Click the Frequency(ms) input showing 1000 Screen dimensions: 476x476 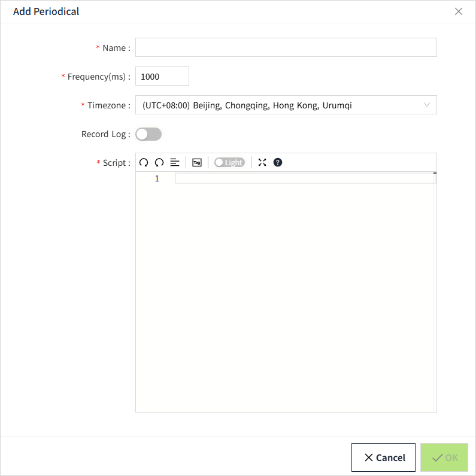[x=162, y=77]
